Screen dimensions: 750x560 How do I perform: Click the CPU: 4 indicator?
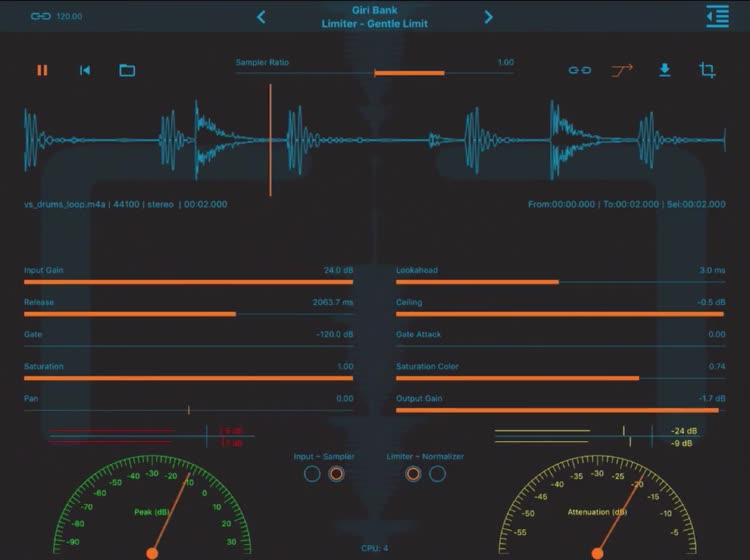375,548
